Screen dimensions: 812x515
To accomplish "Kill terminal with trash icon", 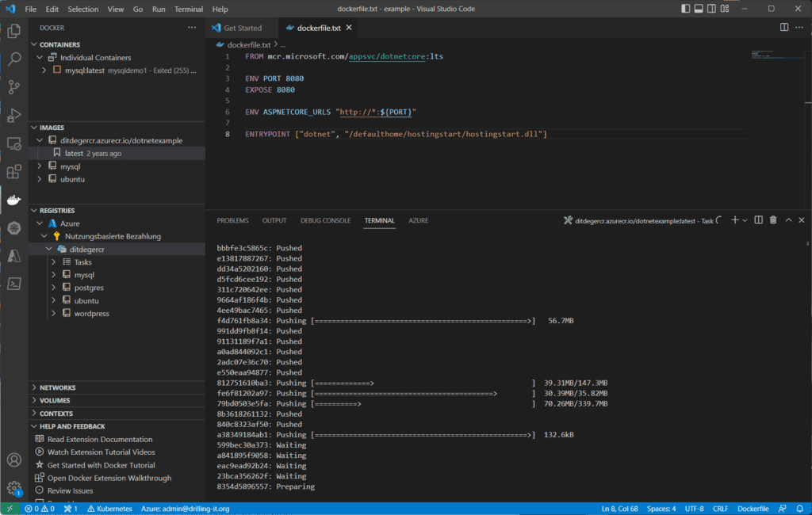I will coord(772,220).
